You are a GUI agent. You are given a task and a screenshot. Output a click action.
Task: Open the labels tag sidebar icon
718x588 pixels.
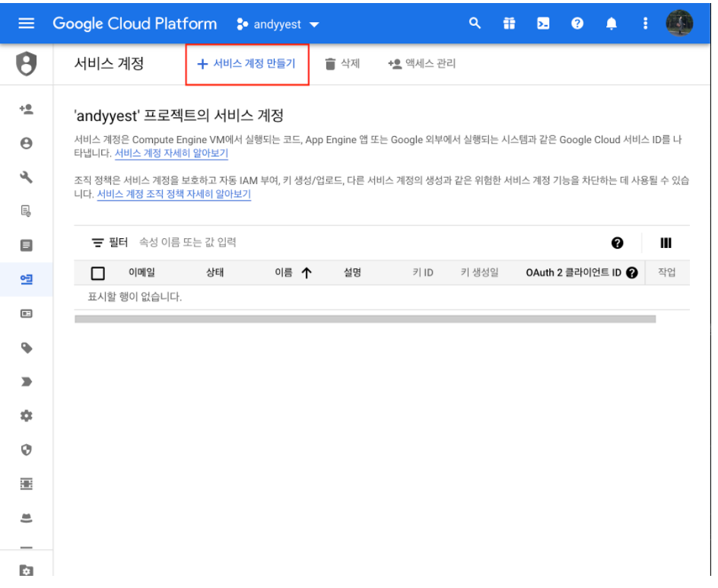click(x=27, y=348)
